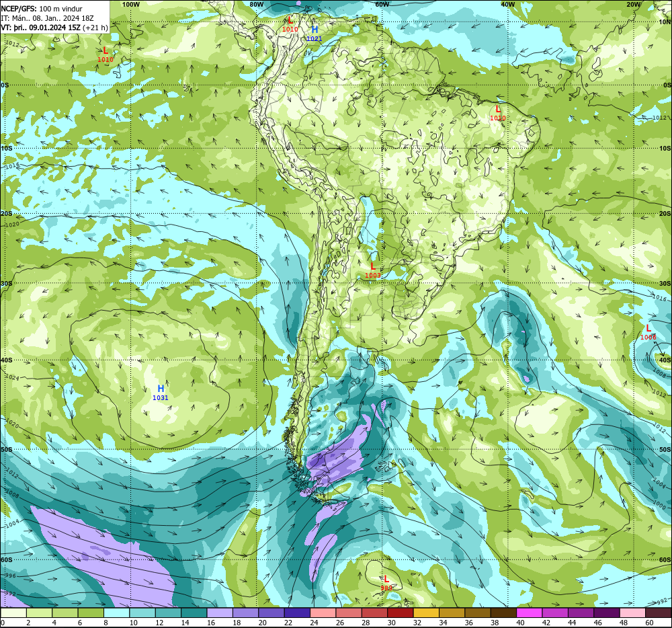Click the 'IT: Mán.. 08. Jan.. 2024 18Z' line

[47, 18]
